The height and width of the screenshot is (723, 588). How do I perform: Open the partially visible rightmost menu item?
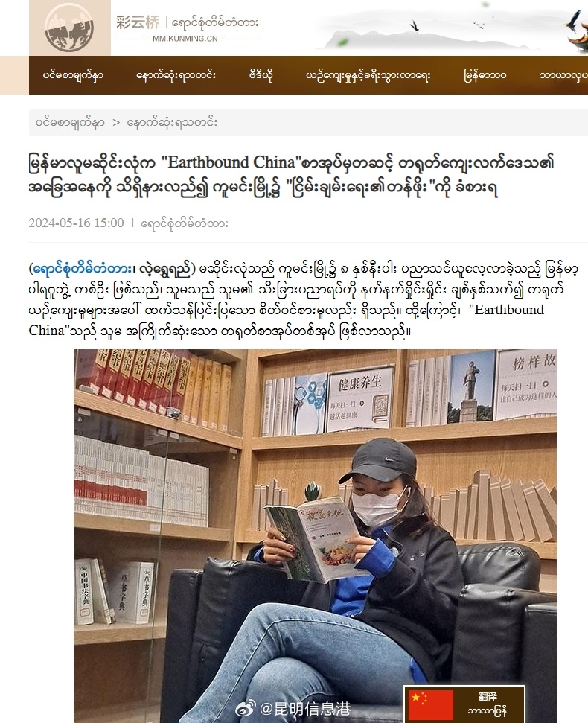pos(563,75)
